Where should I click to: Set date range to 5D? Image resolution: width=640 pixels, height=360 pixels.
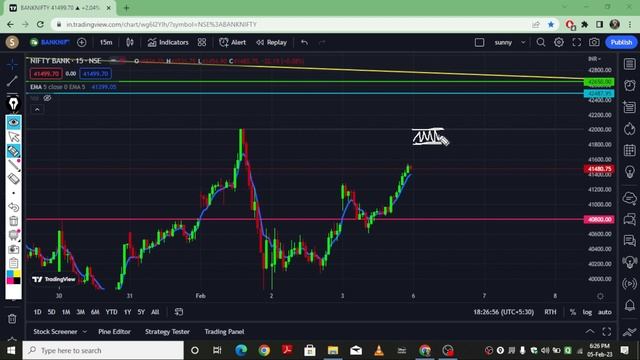(x=51, y=312)
